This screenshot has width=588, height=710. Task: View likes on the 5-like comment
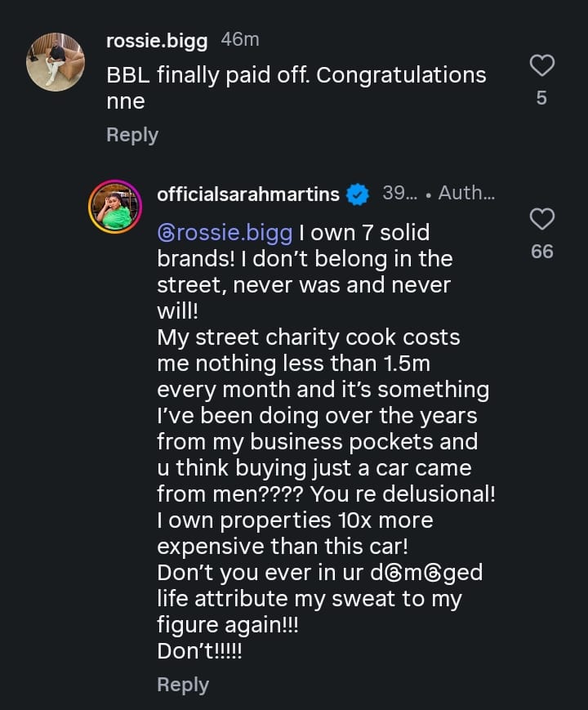[x=541, y=98]
